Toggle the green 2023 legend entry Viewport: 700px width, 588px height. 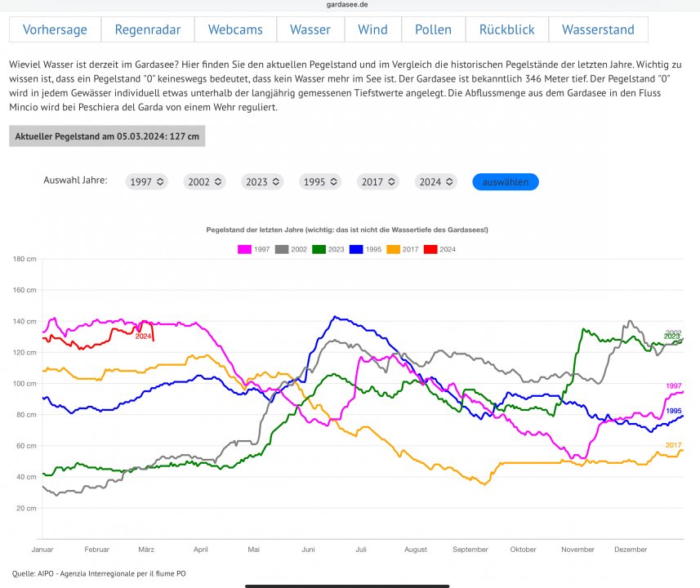pos(320,249)
